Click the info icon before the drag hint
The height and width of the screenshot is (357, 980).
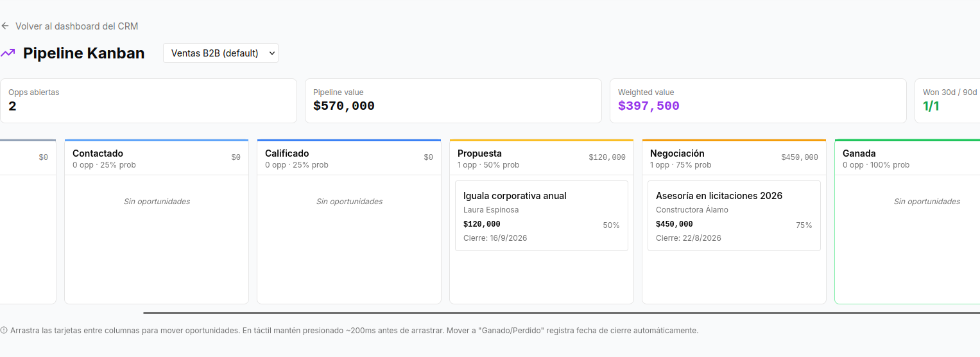tap(4, 331)
